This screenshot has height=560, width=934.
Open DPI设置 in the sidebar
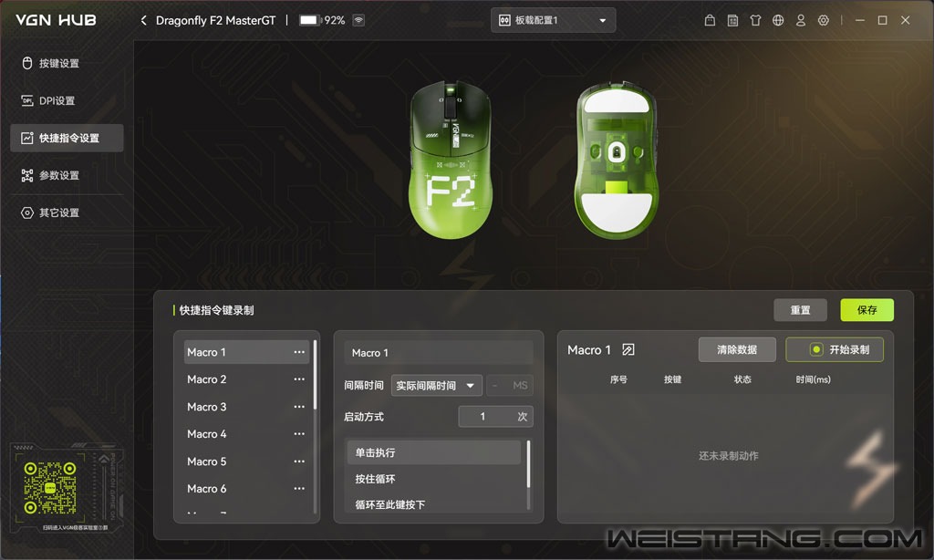67,100
